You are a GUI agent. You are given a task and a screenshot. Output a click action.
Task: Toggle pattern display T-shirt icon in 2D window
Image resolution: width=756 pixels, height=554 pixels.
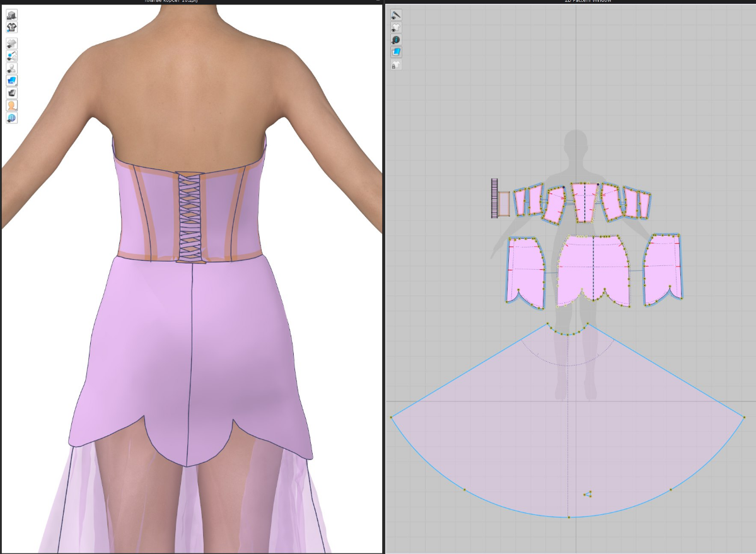(x=396, y=28)
